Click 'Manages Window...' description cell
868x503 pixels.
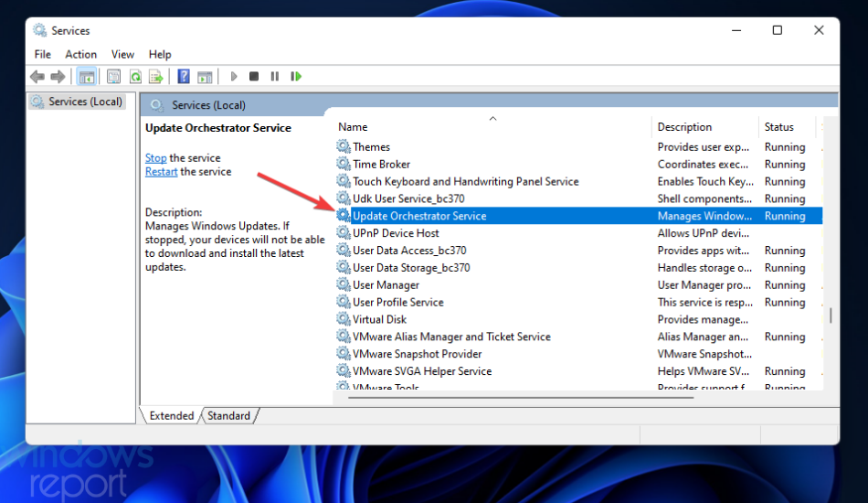click(704, 216)
